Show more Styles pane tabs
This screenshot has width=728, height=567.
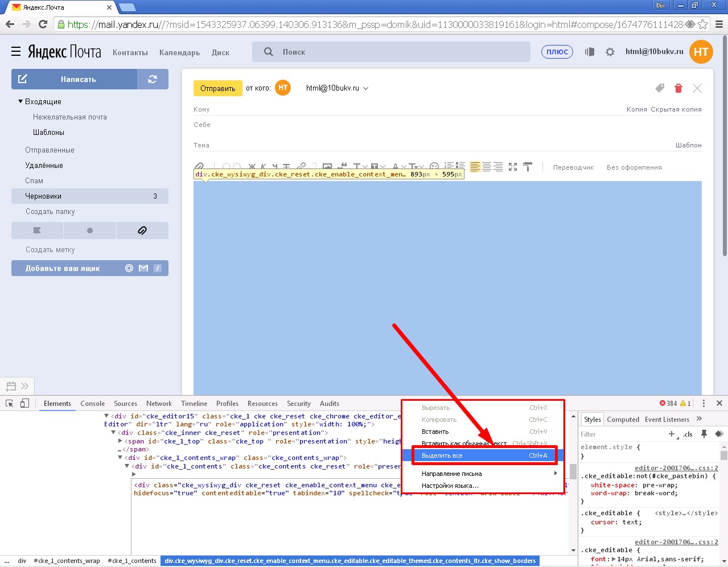click(699, 419)
